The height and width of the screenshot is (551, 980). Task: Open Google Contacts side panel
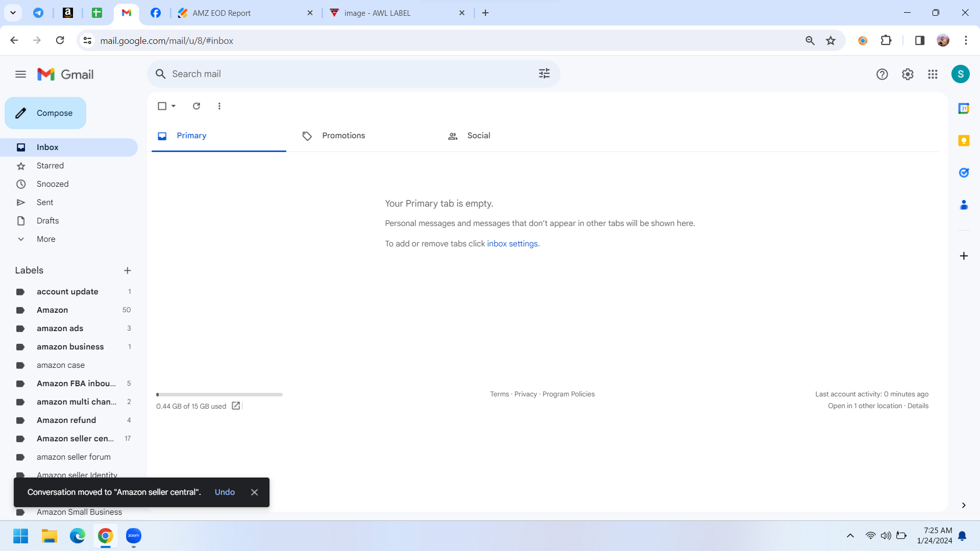coord(964,205)
